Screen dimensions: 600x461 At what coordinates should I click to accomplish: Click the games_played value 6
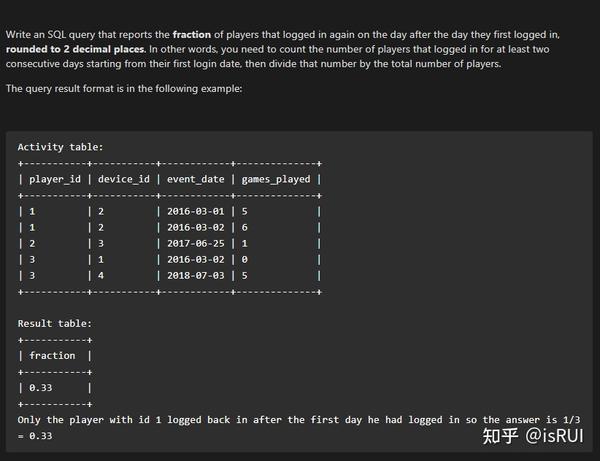245,227
